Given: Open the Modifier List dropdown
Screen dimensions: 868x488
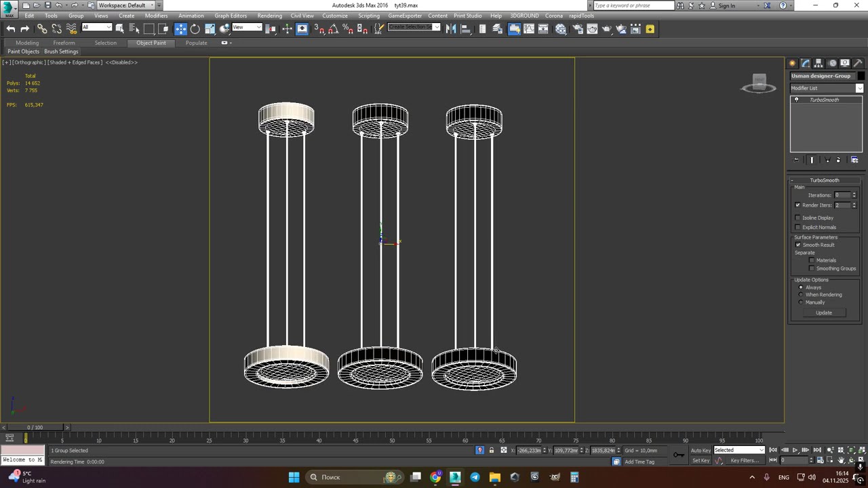Looking at the screenshot, I should pos(827,88).
